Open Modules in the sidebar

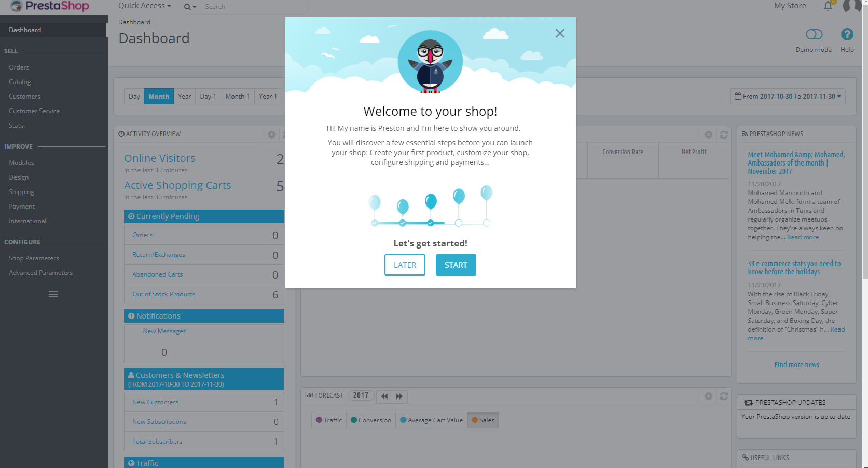coord(21,163)
